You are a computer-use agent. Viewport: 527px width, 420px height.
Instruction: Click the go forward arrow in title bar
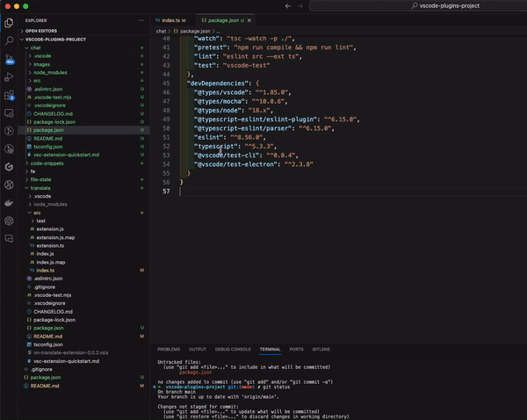[x=300, y=5]
